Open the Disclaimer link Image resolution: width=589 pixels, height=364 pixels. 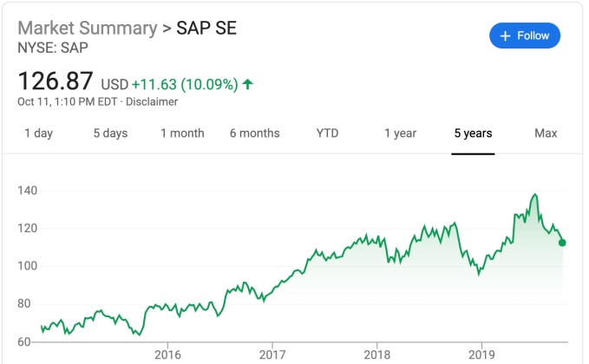[x=152, y=101]
